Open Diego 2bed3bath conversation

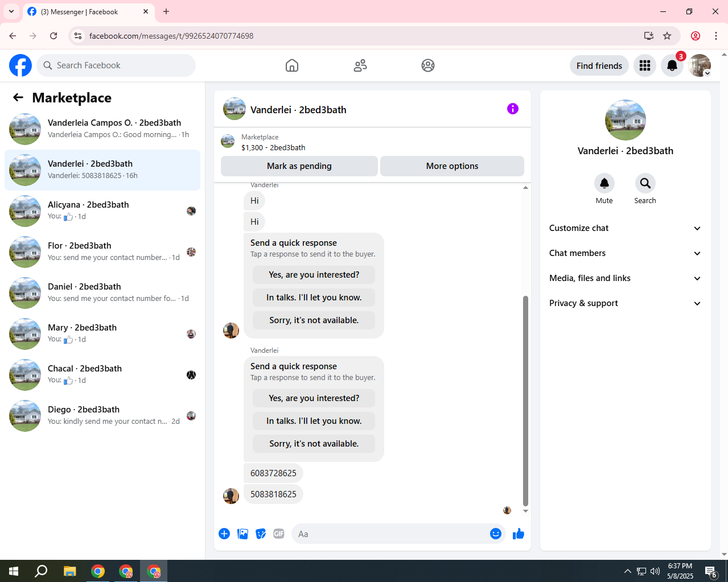[102, 416]
